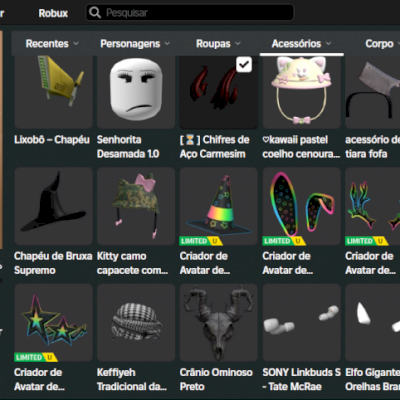The image size is (400, 400).
Task: Click the hourglass icon before Chifres de
Action: pos(190,140)
